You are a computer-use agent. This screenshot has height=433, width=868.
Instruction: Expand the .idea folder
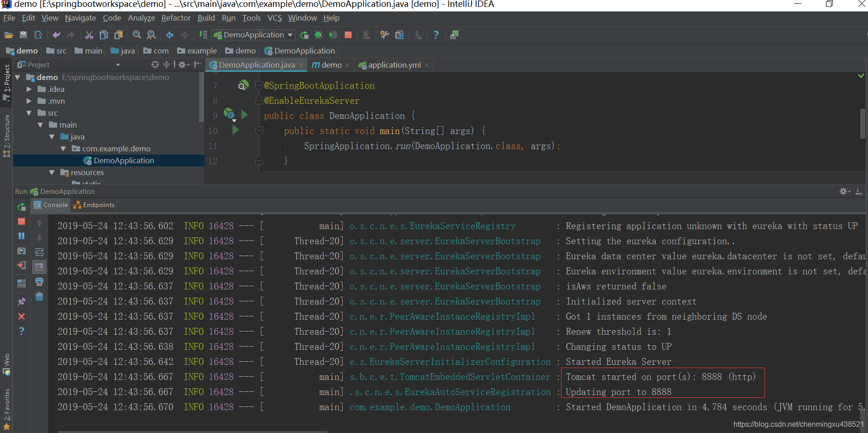29,89
